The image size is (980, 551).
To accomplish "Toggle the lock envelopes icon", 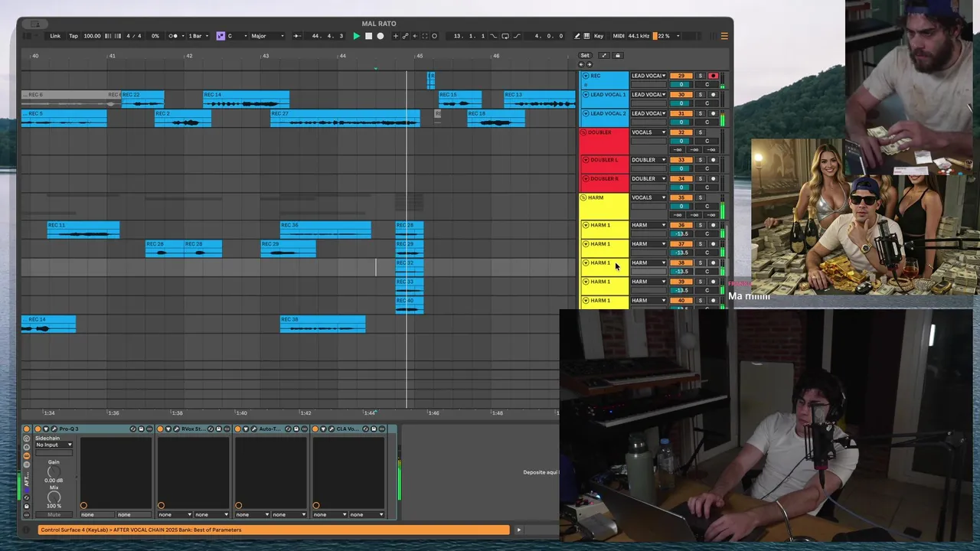I will point(618,55).
